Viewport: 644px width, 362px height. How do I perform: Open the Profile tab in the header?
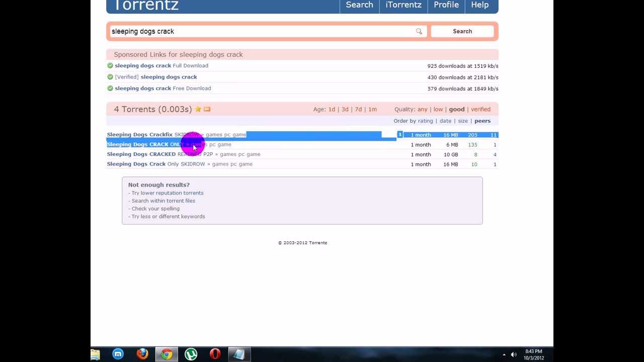(446, 5)
